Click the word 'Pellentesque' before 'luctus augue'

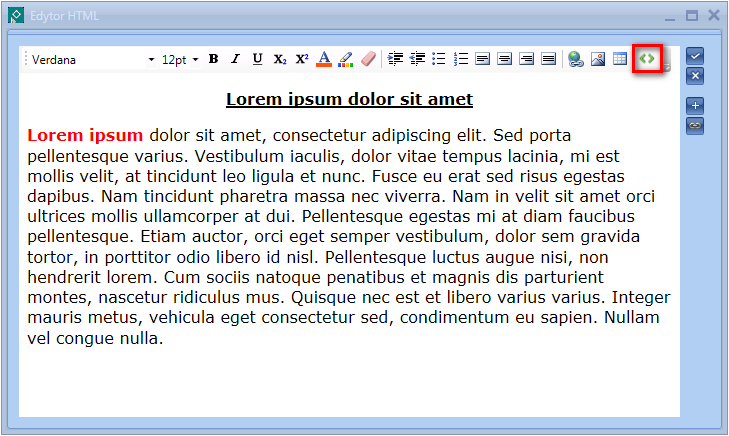coord(376,258)
